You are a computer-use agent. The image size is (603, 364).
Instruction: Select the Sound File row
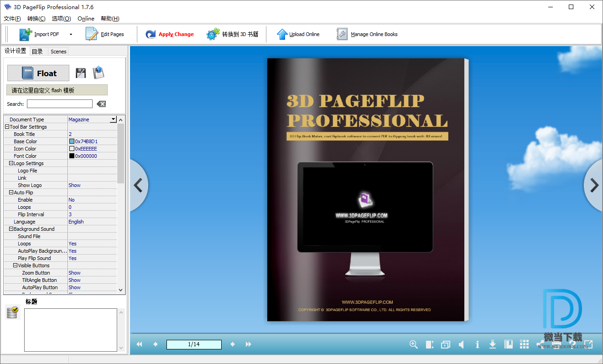pos(60,236)
